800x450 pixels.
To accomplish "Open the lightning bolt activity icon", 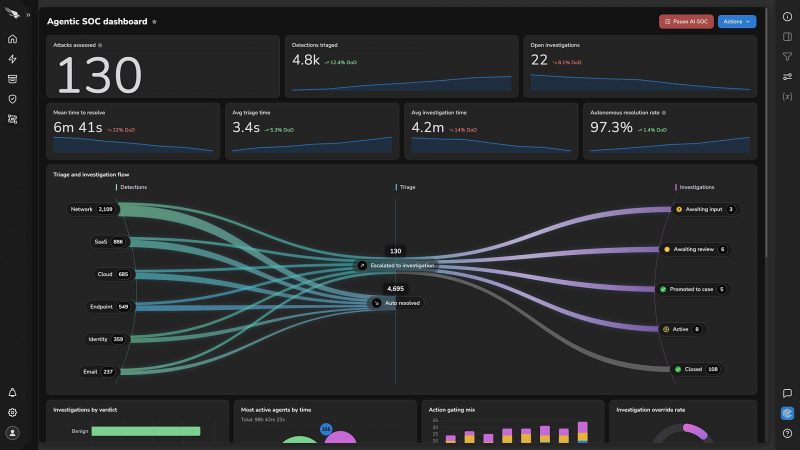I will pos(13,59).
